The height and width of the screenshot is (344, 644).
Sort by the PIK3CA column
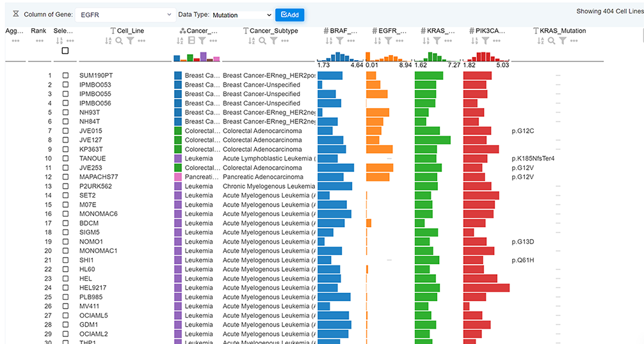point(473,41)
